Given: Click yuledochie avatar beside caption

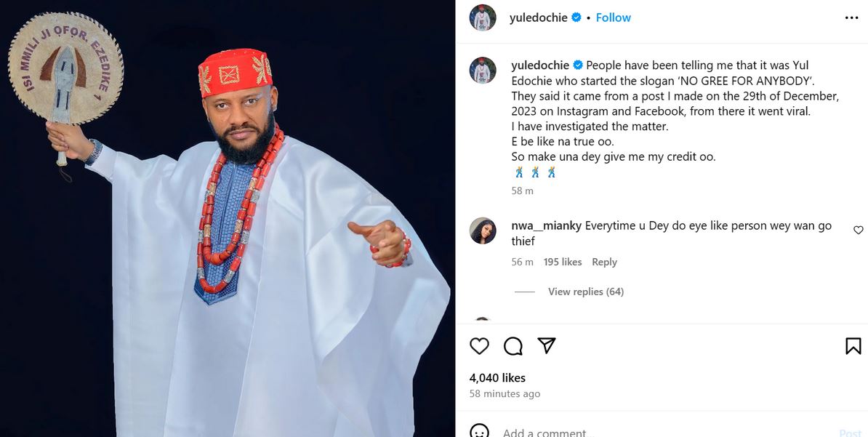Looking at the screenshot, I should point(483,71).
